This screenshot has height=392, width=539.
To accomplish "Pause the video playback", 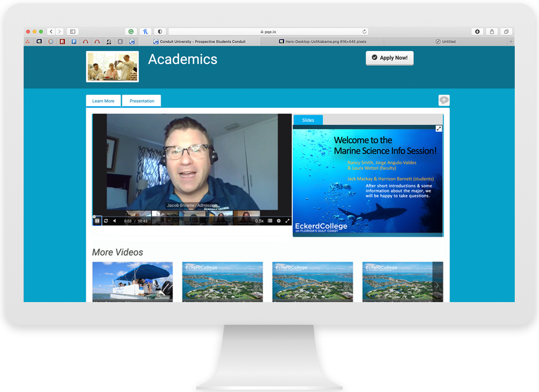I will pyautogui.click(x=97, y=221).
